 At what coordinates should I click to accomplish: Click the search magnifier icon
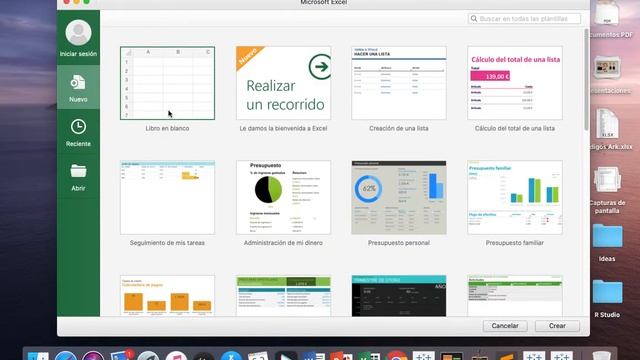click(x=474, y=19)
